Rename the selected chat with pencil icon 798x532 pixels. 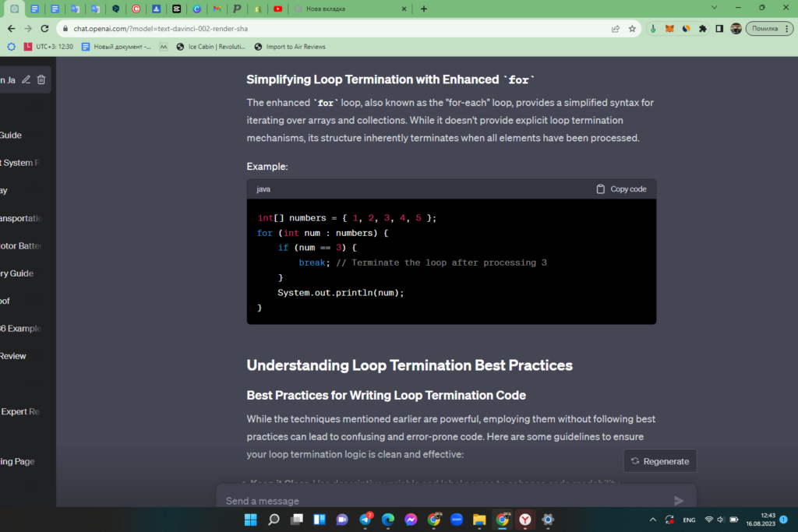click(26, 79)
